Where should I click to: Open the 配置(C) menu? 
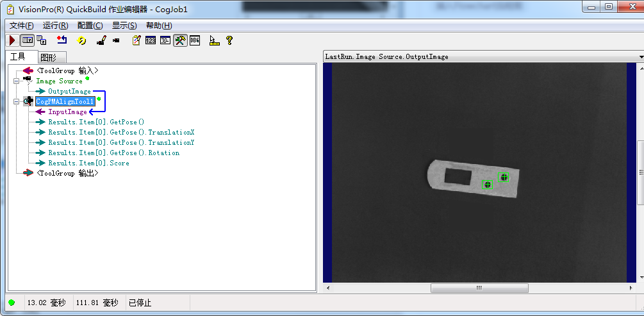point(90,26)
